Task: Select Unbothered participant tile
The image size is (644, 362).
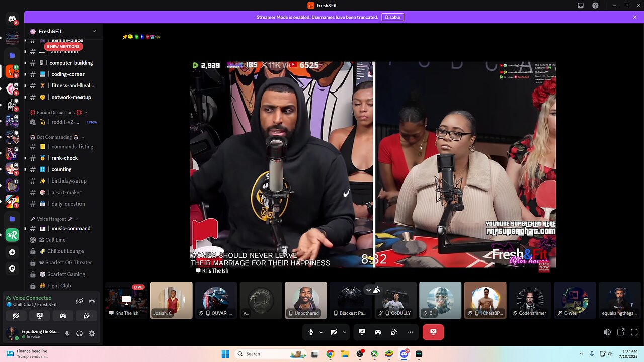Action: [306, 300]
